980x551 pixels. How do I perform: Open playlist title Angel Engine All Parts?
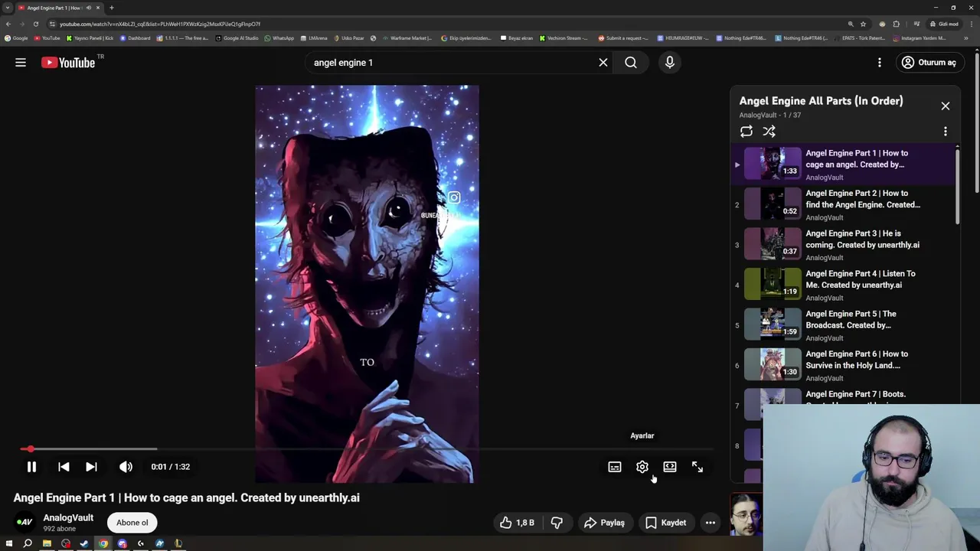pyautogui.click(x=821, y=101)
